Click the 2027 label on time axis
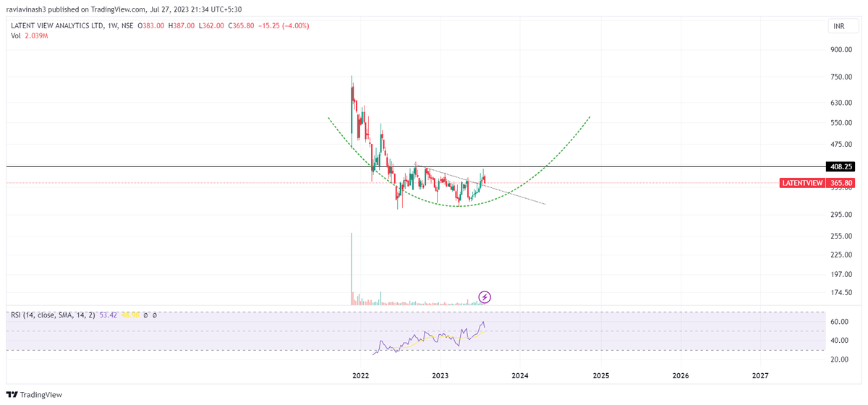The width and height of the screenshot is (868, 405). (760, 376)
